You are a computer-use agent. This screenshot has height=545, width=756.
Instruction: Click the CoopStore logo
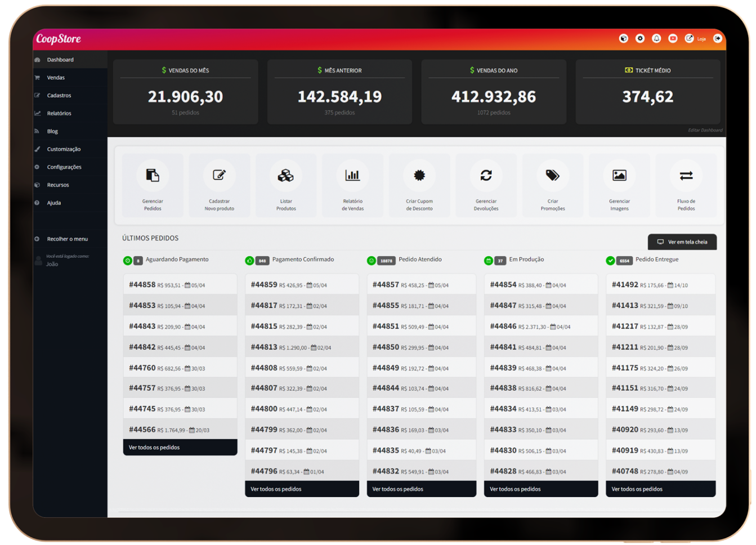(x=59, y=39)
